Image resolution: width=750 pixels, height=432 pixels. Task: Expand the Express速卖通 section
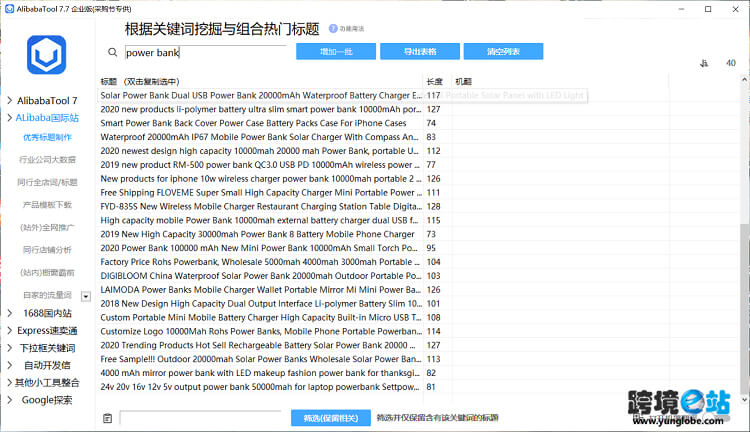click(x=10, y=330)
